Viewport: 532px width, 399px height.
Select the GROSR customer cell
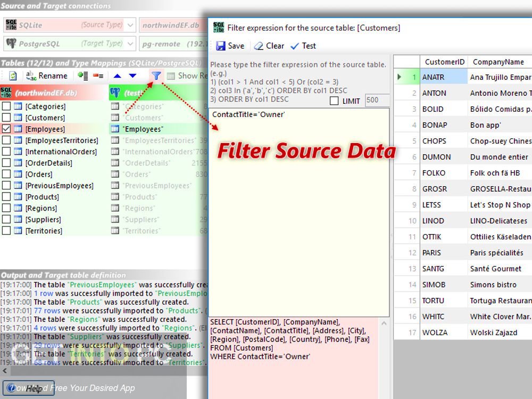[x=444, y=189]
